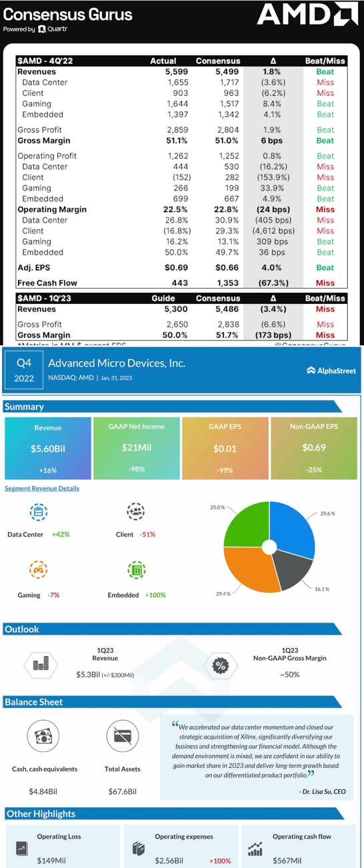Screen dimensions: 364x868
Task: Click the Client -51% growth figure
Action: 148,534
